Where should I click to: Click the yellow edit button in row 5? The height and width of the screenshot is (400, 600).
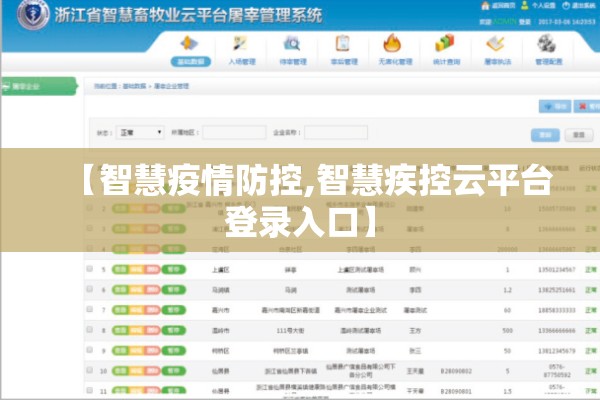[136, 269]
